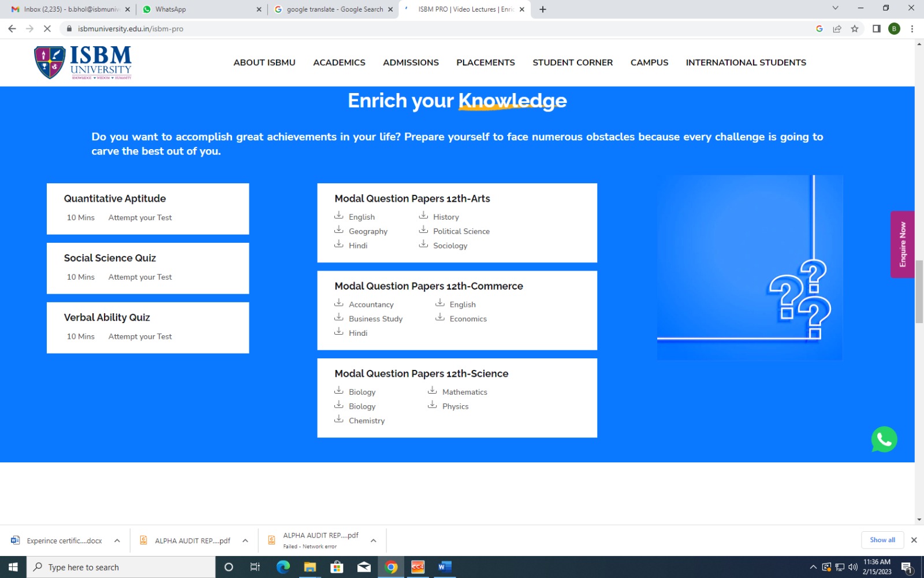Click the green WhatsApp chat icon
This screenshot has width=924, height=578.
[884, 439]
